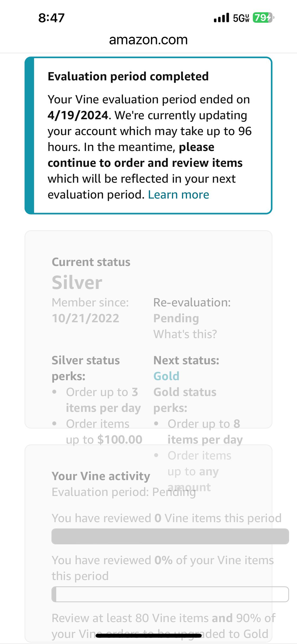Viewport: 297px width, 644px height.
Task: Tap the Pending re-evaluation status text
Action: pos(176,318)
